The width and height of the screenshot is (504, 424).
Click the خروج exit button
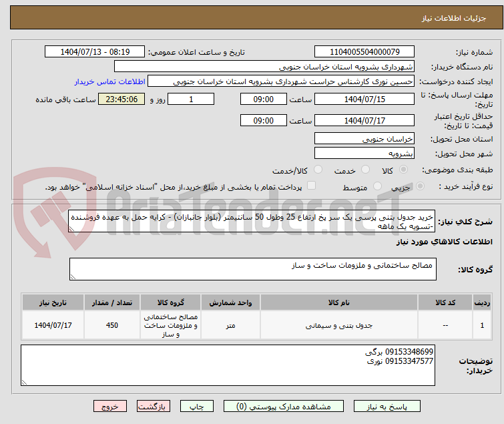click(x=110, y=407)
